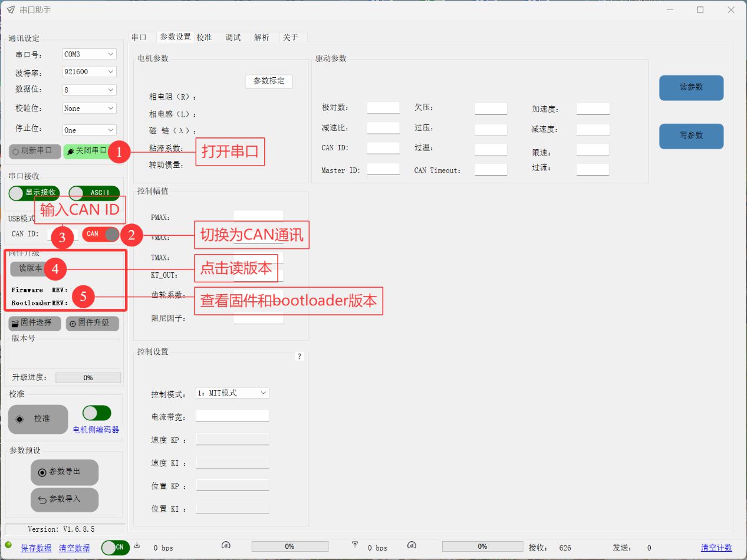This screenshot has height=560, width=747.
Task: Switch to the 调试 tab
Action: click(233, 37)
